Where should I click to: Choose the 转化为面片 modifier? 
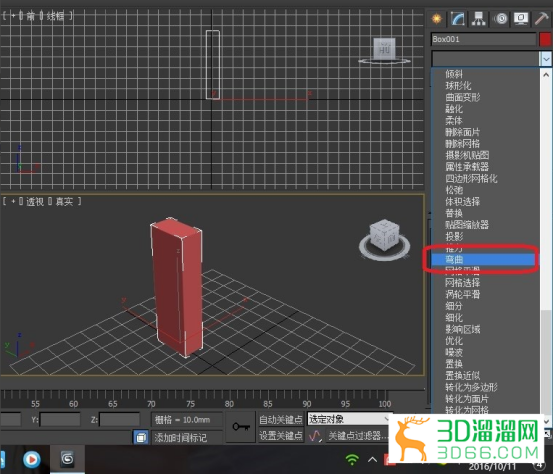tap(467, 399)
